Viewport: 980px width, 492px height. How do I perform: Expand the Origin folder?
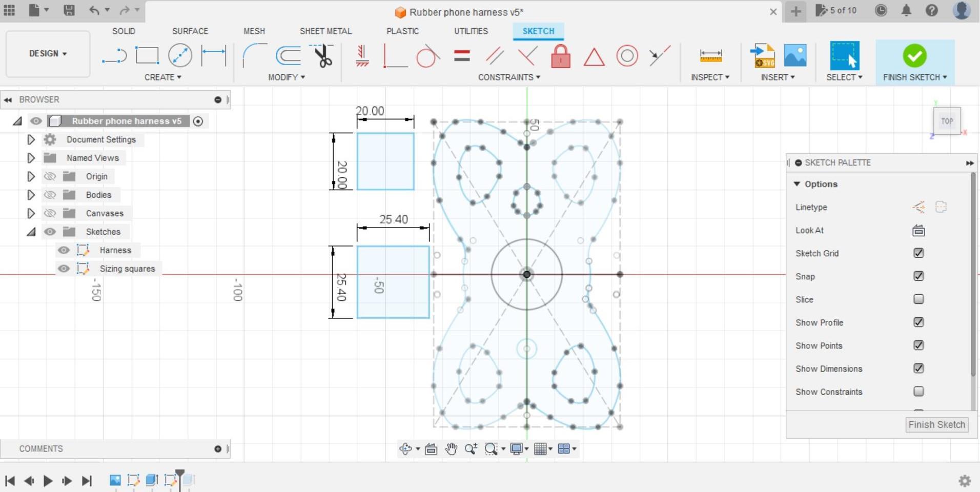click(31, 176)
